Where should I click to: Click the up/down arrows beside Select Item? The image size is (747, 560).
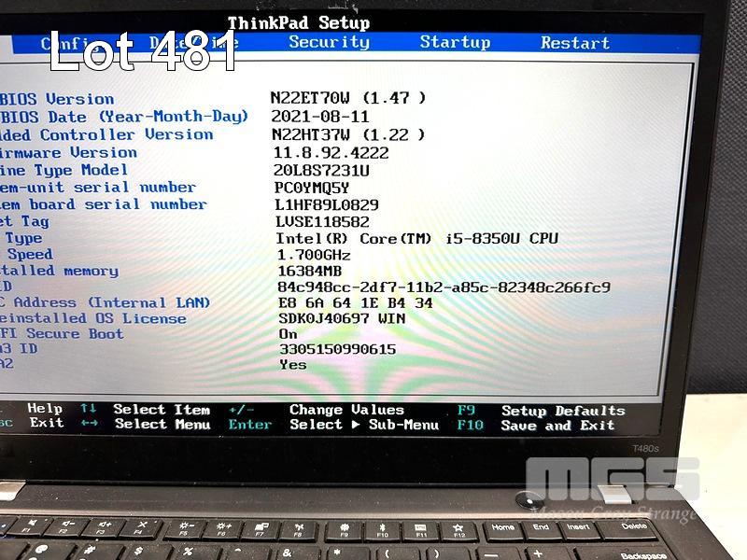click(88, 409)
